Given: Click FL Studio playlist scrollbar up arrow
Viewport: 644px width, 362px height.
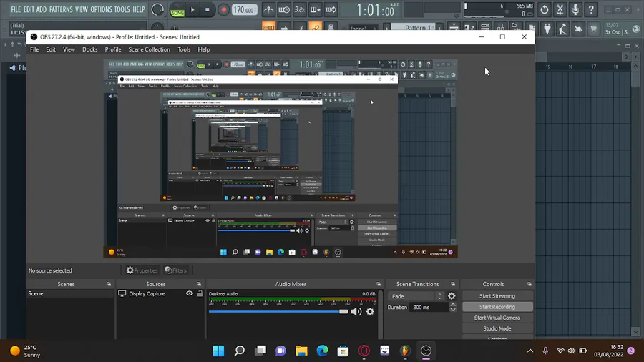Looking at the screenshot, I should [x=636, y=66].
